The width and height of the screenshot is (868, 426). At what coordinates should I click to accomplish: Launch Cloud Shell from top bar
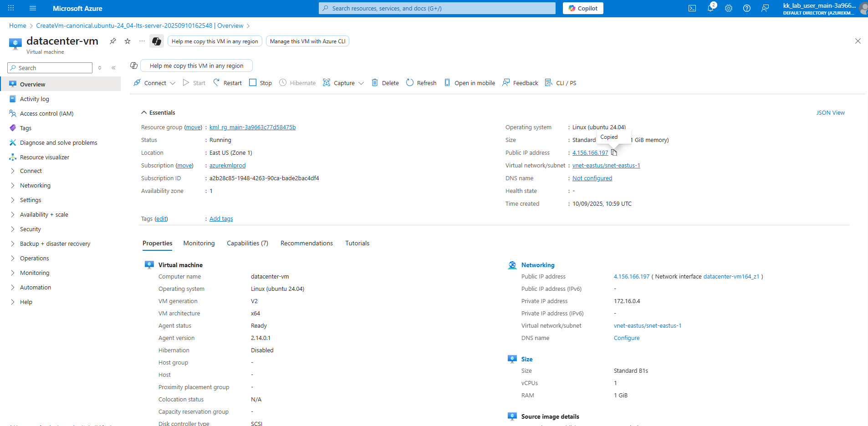(692, 8)
